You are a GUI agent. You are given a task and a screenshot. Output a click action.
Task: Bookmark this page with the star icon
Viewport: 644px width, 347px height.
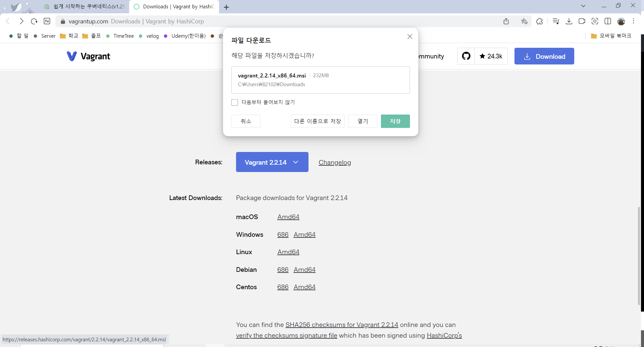[524, 21]
